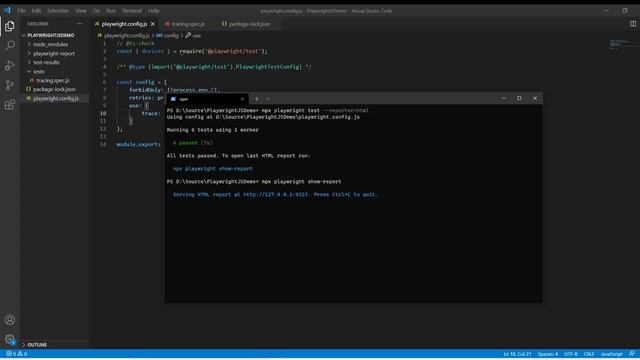Click the warnings count in status bar

pyautogui.click(x=22, y=354)
